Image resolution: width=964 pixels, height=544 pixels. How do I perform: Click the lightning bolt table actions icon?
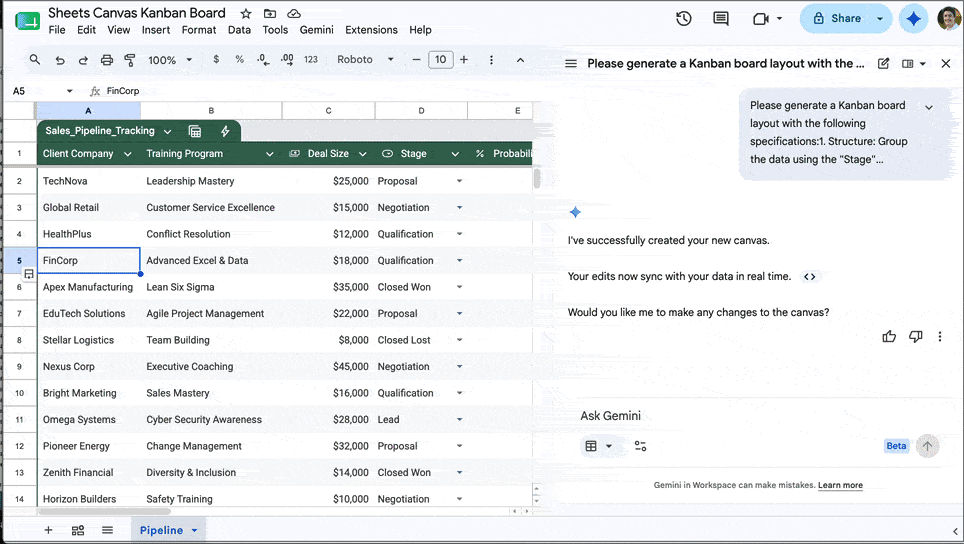(x=225, y=131)
